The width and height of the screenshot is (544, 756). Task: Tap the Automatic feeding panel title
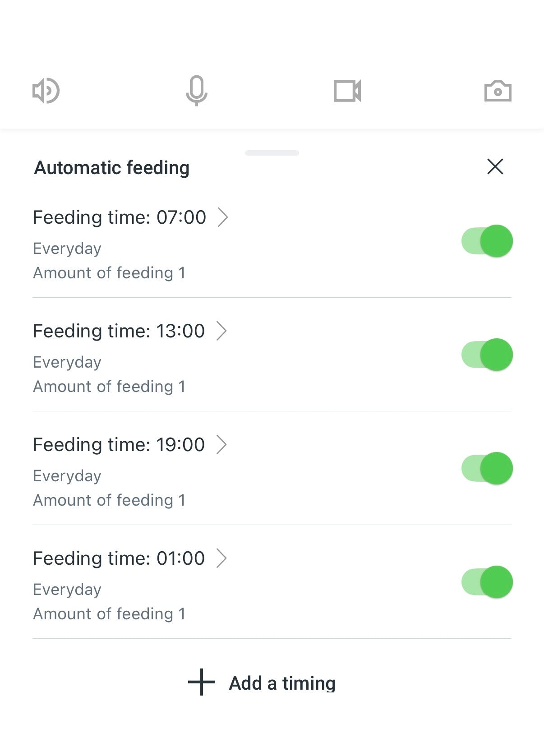point(112,168)
